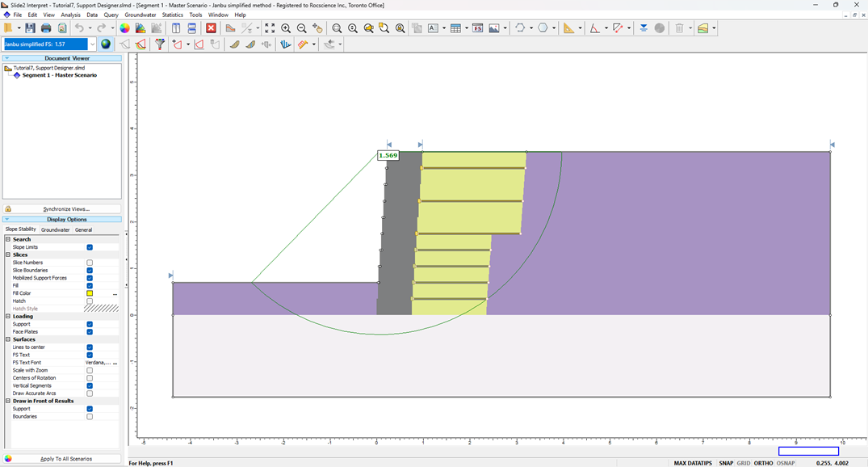The height and width of the screenshot is (467, 868).
Task: Click the tile horizontally windows icon
Action: 191,28
